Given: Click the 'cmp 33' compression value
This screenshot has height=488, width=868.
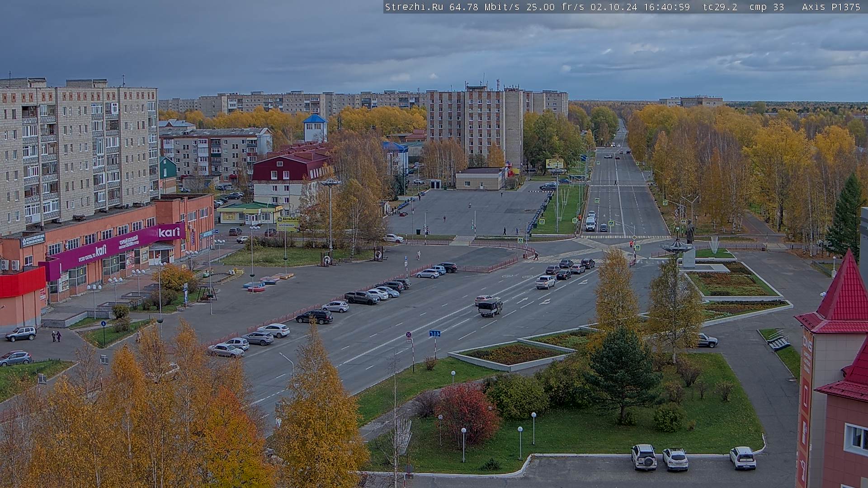Looking at the screenshot, I should click(x=767, y=7).
